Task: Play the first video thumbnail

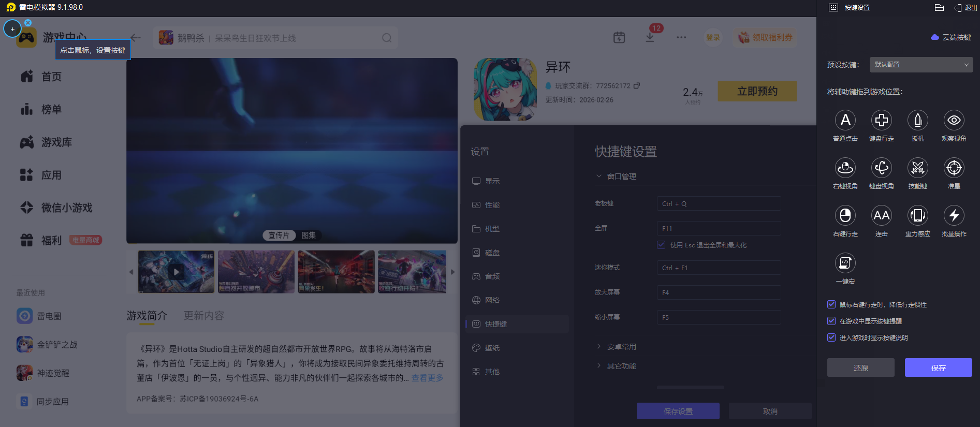Action: coord(176,272)
